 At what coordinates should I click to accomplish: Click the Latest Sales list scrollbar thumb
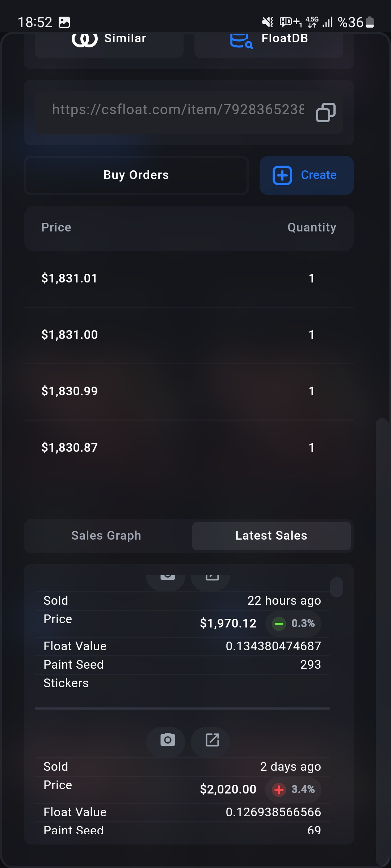click(337, 587)
